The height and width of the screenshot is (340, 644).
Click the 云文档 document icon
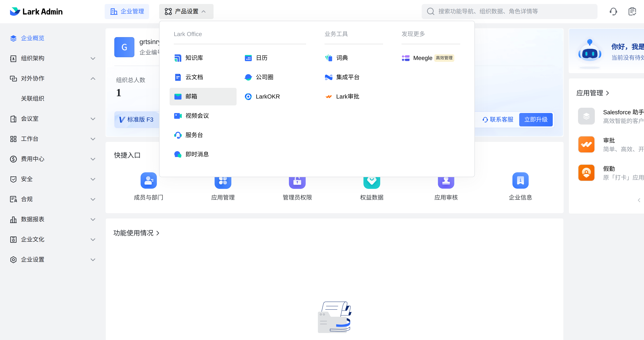(x=178, y=77)
